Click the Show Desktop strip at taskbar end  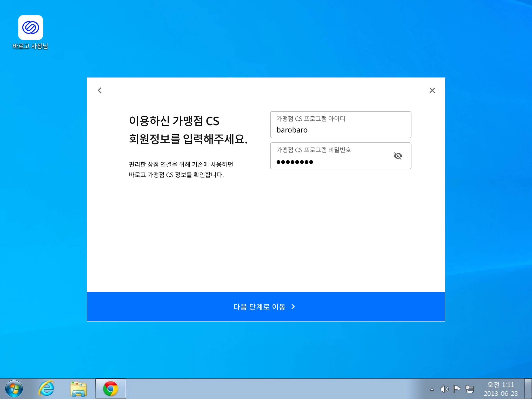(x=528, y=389)
